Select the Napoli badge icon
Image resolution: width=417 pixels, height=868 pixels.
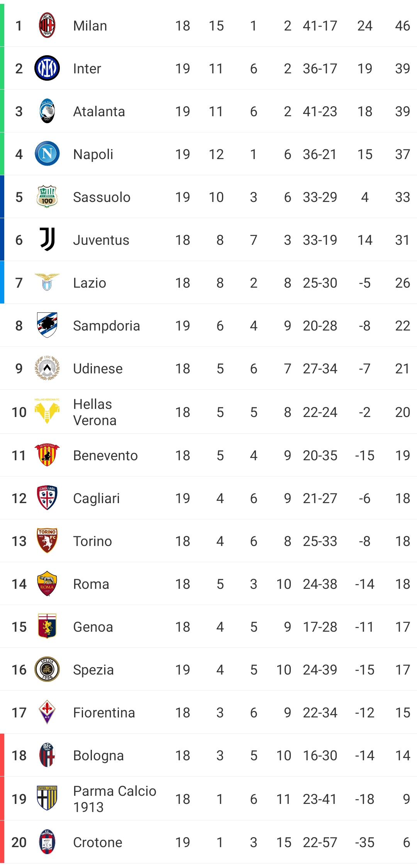point(47,154)
